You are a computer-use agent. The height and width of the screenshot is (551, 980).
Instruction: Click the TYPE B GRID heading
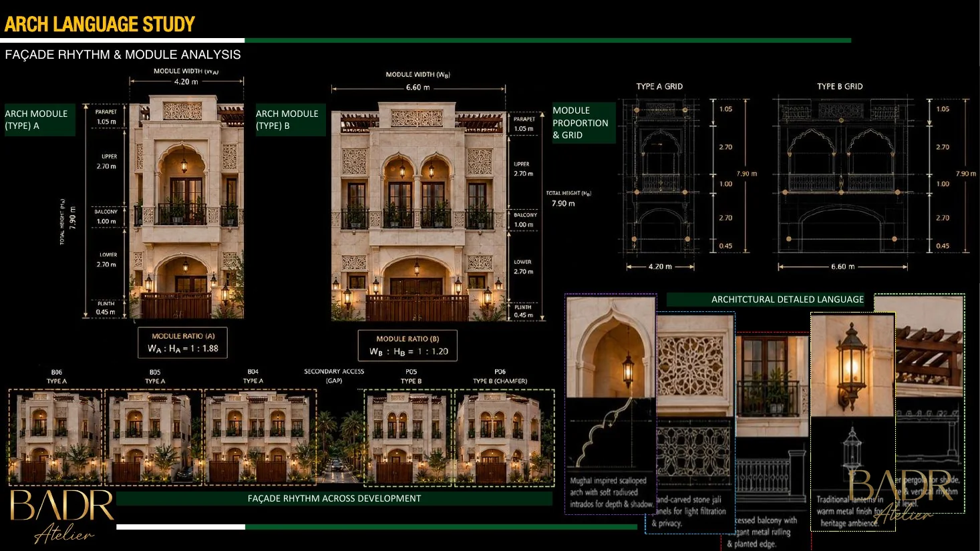[x=840, y=86]
